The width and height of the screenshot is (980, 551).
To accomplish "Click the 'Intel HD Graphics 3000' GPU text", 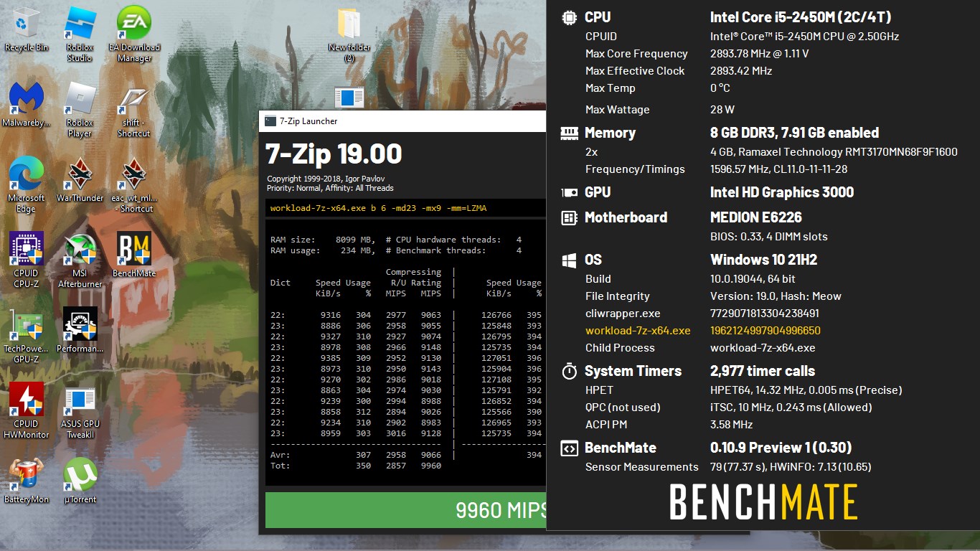I will (x=782, y=192).
